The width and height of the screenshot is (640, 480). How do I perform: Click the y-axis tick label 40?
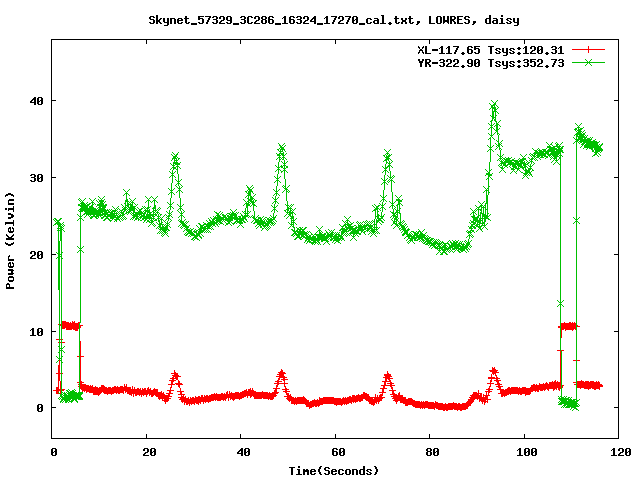point(36,101)
